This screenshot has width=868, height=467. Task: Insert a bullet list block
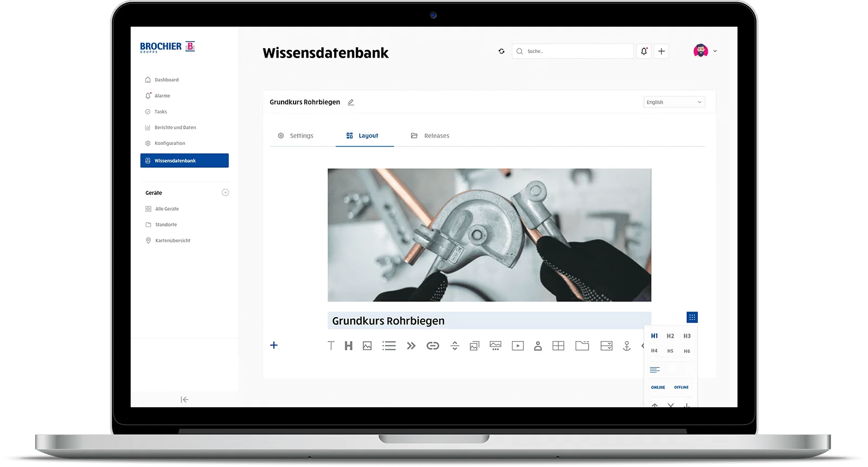coord(389,346)
